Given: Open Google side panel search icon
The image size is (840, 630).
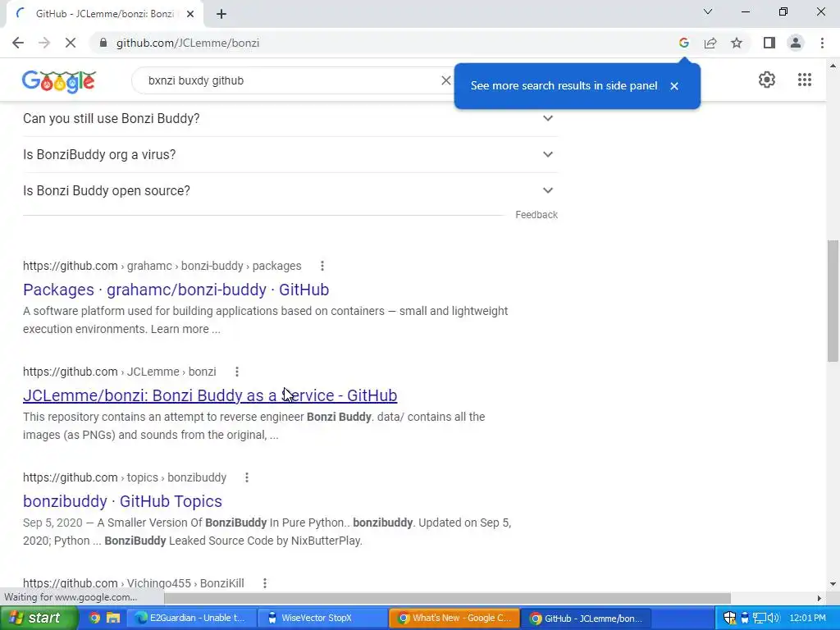Looking at the screenshot, I should click(683, 43).
